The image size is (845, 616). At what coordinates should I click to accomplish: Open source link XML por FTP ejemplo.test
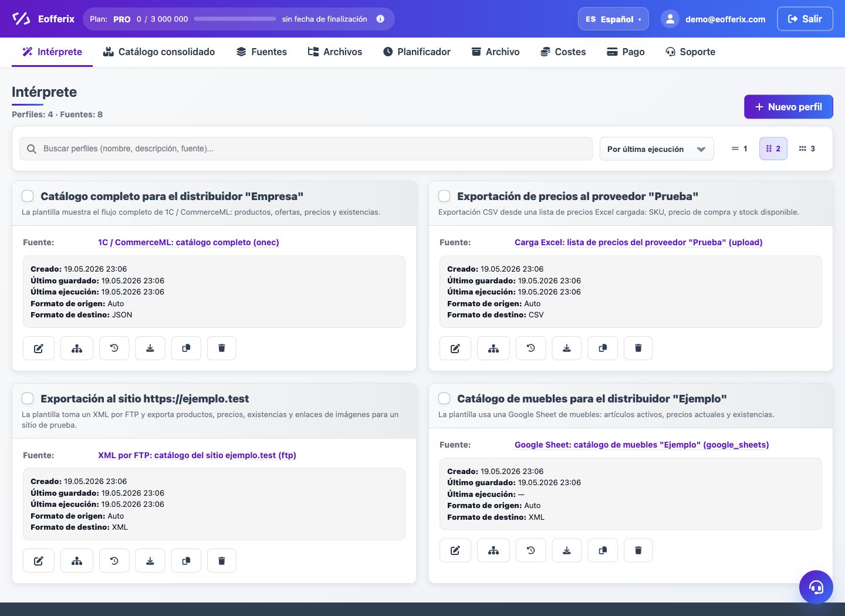tap(197, 455)
